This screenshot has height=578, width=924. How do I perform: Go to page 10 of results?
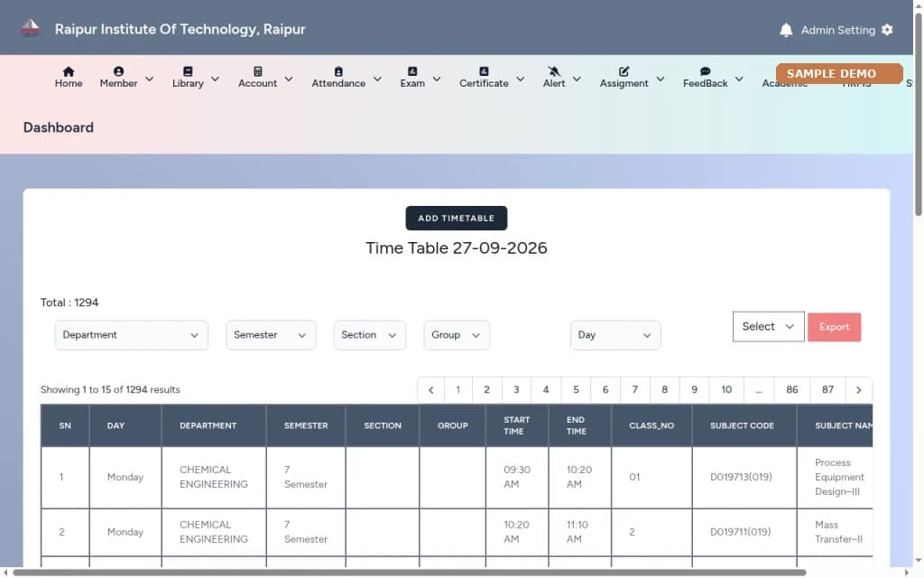pyautogui.click(x=726, y=390)
